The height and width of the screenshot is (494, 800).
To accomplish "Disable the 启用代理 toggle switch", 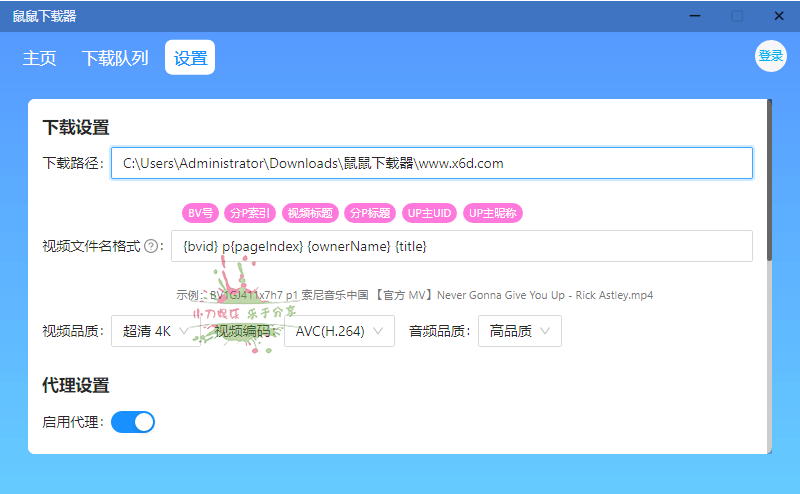I will coord(133,422).
